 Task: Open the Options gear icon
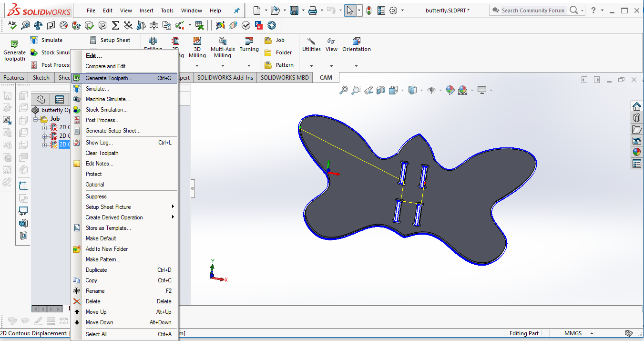(393, 10)
